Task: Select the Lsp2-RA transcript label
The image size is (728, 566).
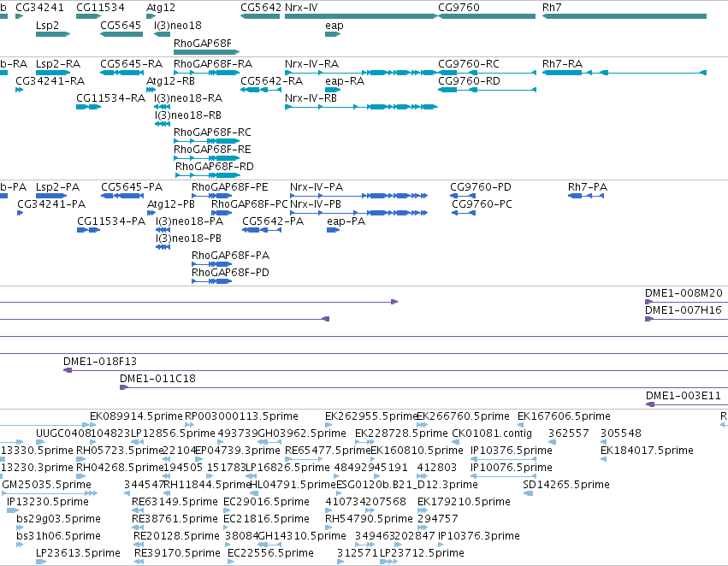Action: click(58, 64)
